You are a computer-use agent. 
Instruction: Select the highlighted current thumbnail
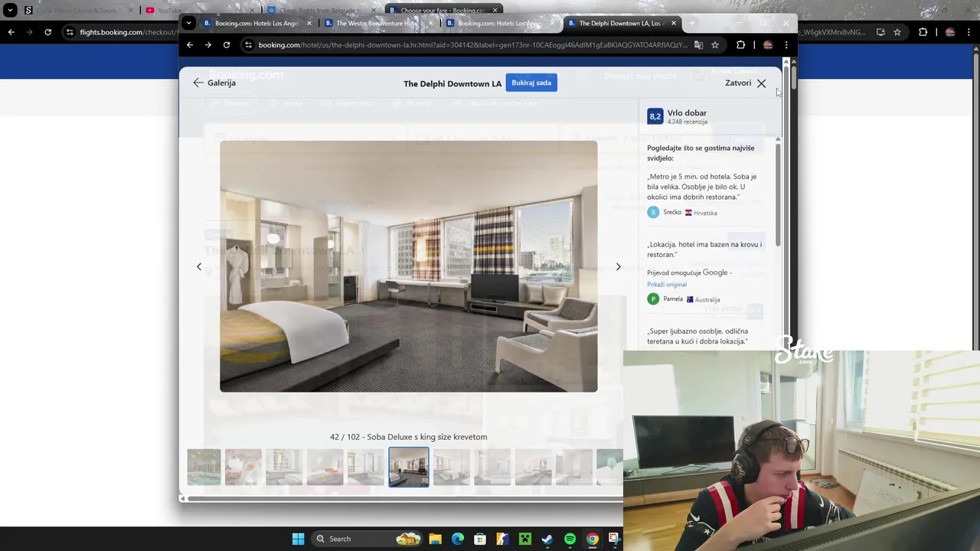click(409, 467)
